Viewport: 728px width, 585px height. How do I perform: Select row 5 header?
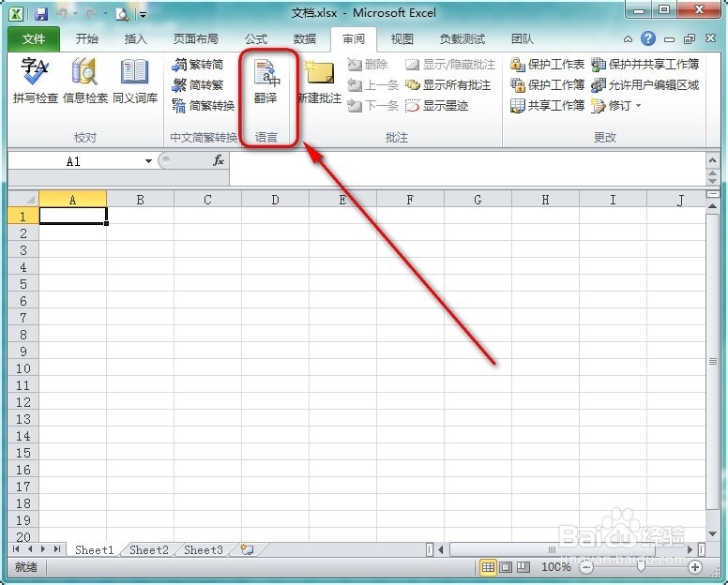[23, 284]
